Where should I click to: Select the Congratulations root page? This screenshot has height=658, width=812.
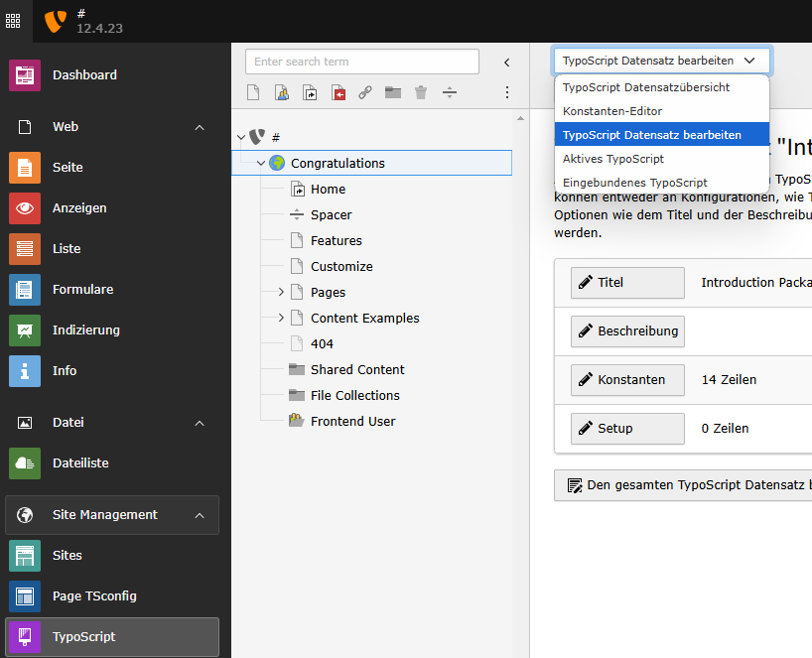[338, 163]
